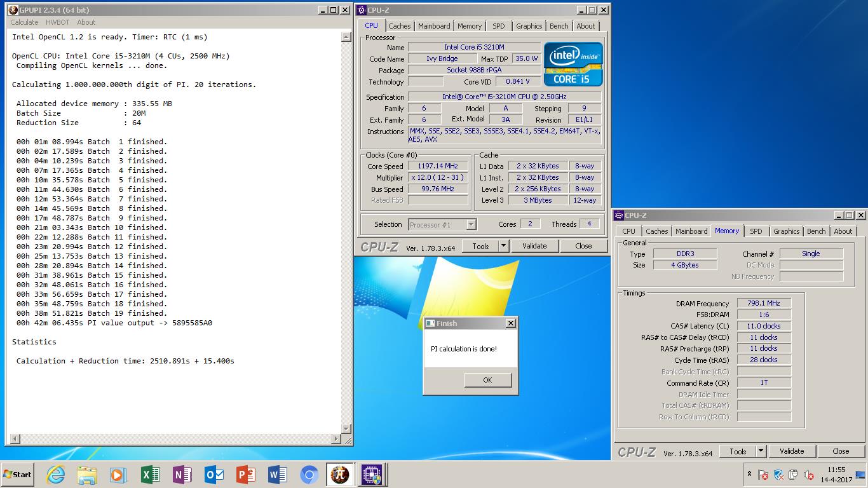Switch to Caches tab in CPU-Z CPU window

coord(400,26)
